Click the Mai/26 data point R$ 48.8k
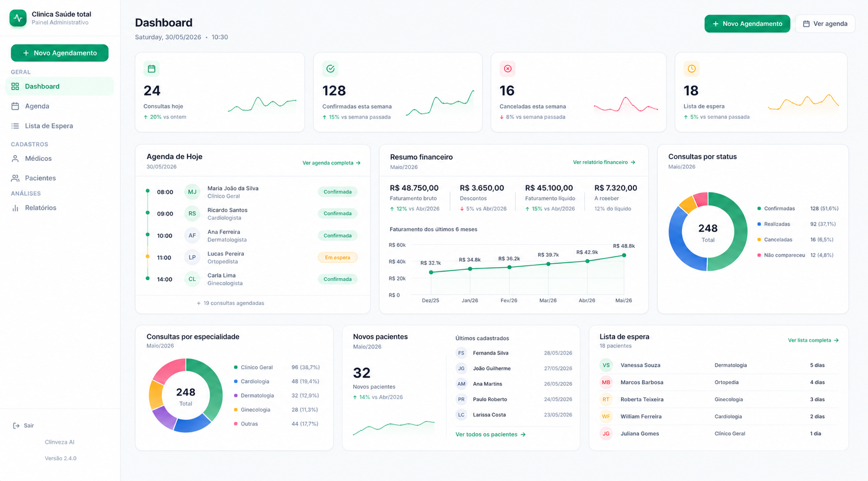868x481 pixels. [x=624, y=255]
